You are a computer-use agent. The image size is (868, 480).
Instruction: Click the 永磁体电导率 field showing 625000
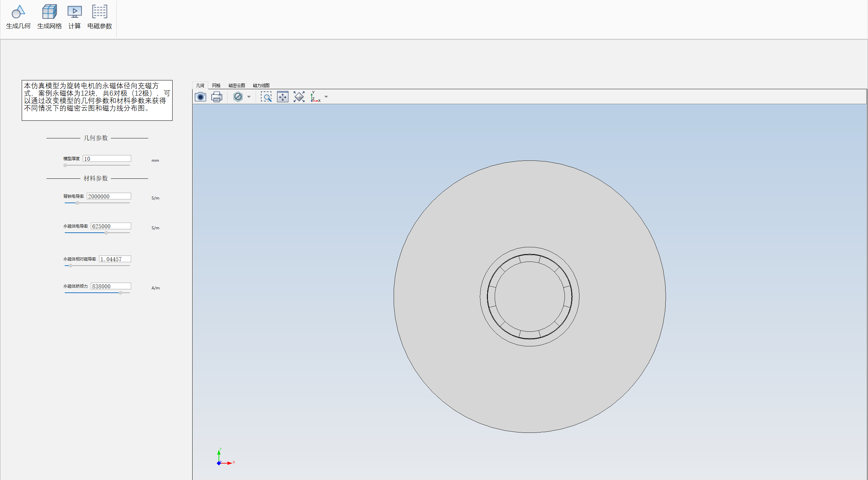(111, 226)
